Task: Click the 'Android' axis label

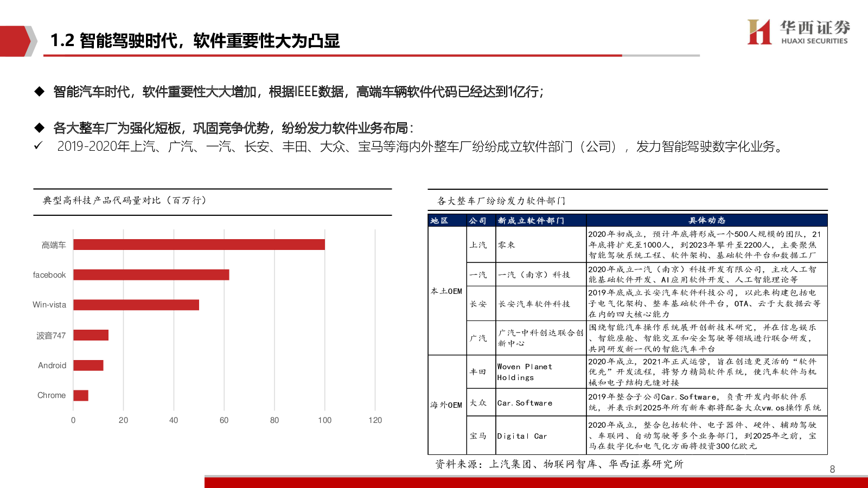Action: (52, 365)
